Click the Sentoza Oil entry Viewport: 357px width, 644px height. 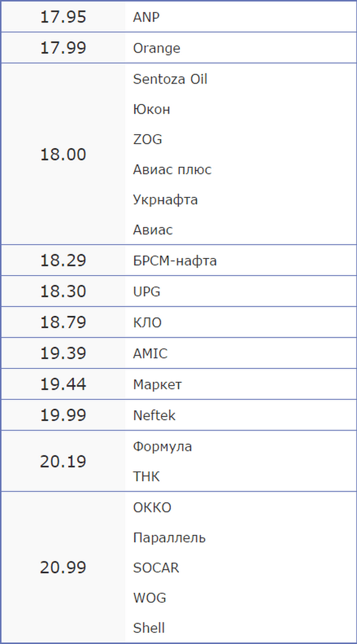tap(170, 79)
